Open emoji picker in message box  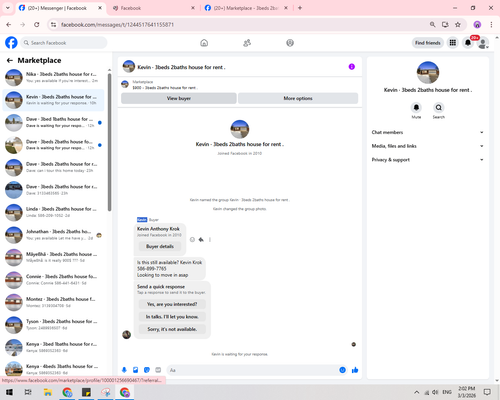coord(342,370)
